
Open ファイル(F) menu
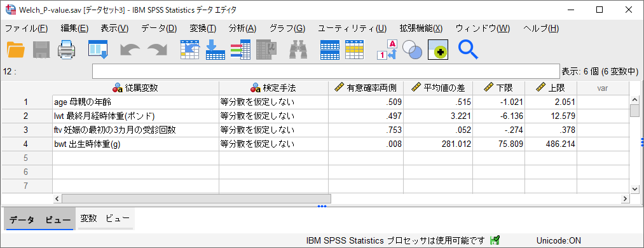coord(27,29)
